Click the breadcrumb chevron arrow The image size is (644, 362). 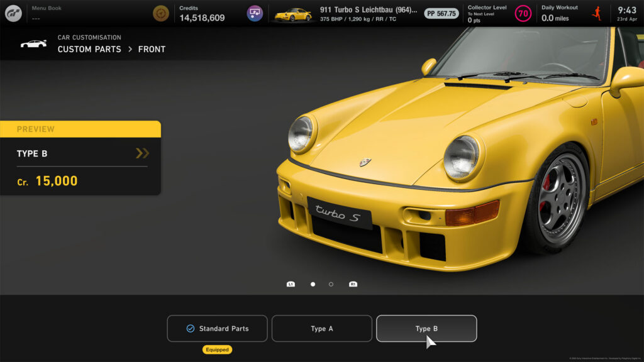pyautogui.click(x=130, y=49)
